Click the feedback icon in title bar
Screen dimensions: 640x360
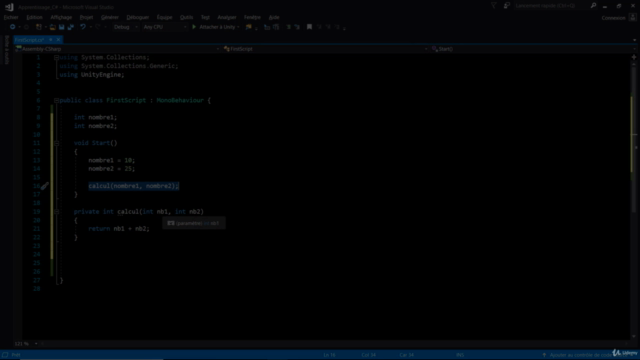pyautogui.click(x=507, y=6)
